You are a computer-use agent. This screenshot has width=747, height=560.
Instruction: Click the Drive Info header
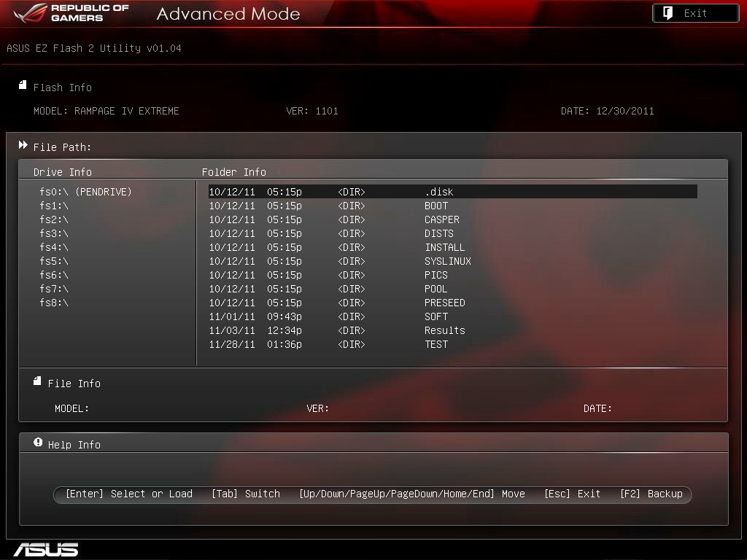click(x=63, y=172)
